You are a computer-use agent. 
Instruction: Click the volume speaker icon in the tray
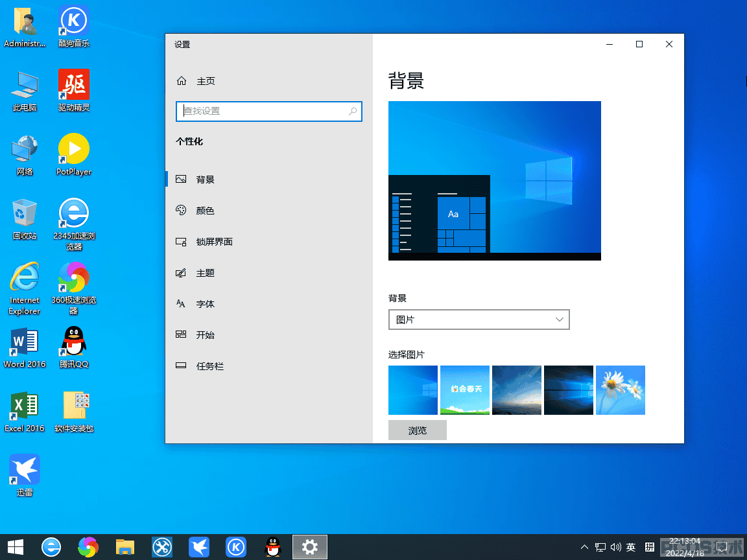tap(615, 547)
